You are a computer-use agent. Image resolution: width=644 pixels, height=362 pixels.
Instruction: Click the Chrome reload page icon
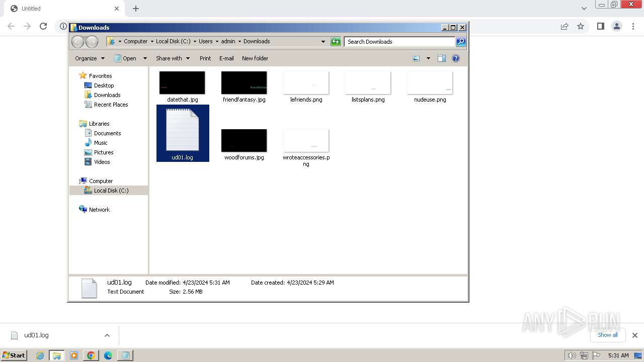43,26
